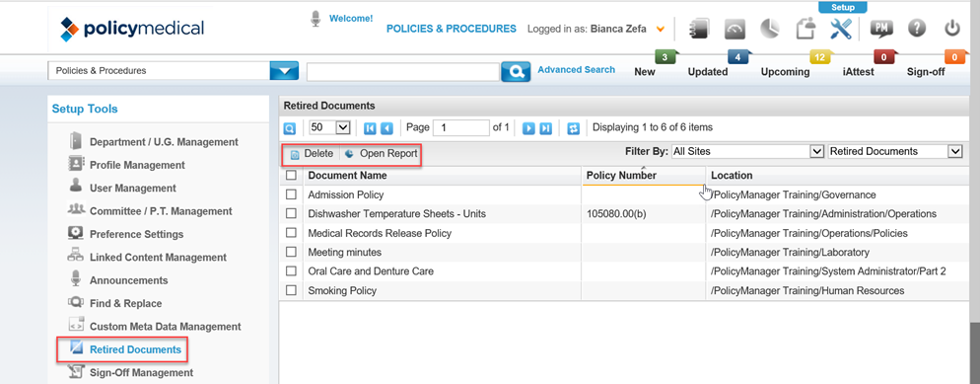
Task: Click the Open Report button
Action: coord(382,153)
